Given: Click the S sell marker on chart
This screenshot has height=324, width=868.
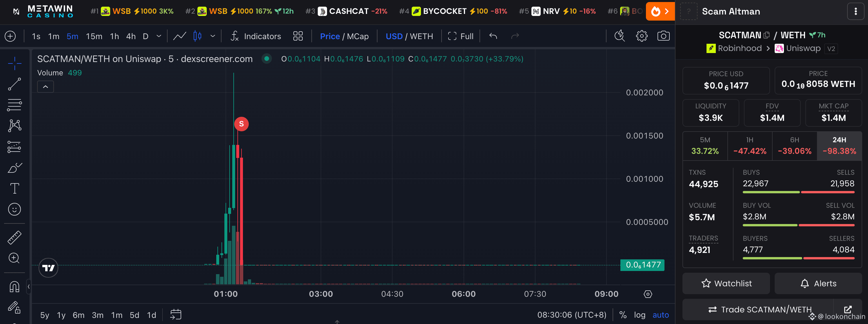Looking at the screenshot, I should point(241,124).
